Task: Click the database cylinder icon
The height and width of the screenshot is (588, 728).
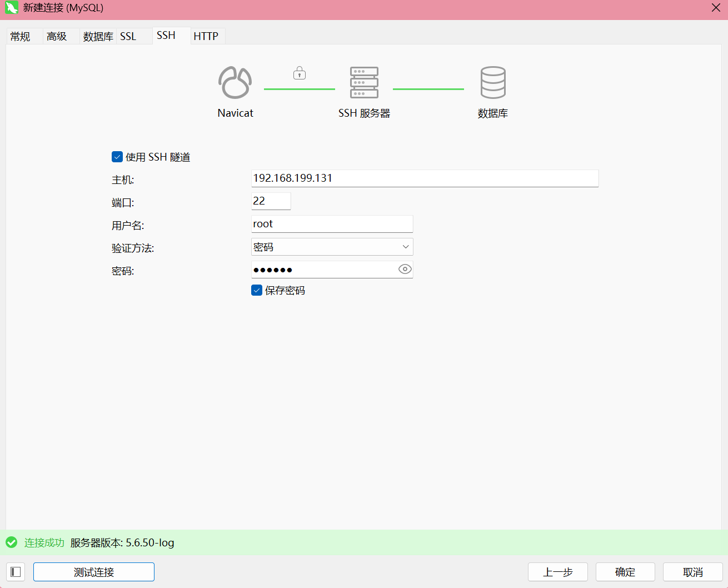Action: pos(493,83)
